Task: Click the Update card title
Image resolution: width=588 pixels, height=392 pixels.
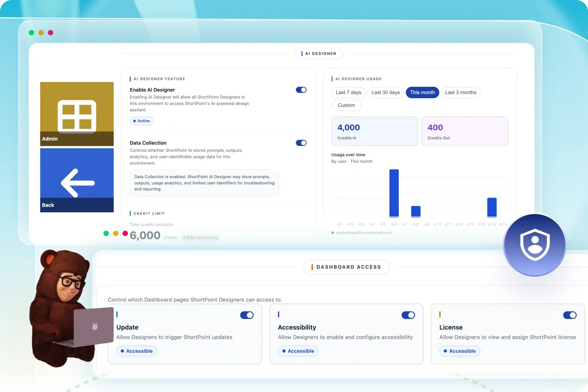Action: point(127,327)
